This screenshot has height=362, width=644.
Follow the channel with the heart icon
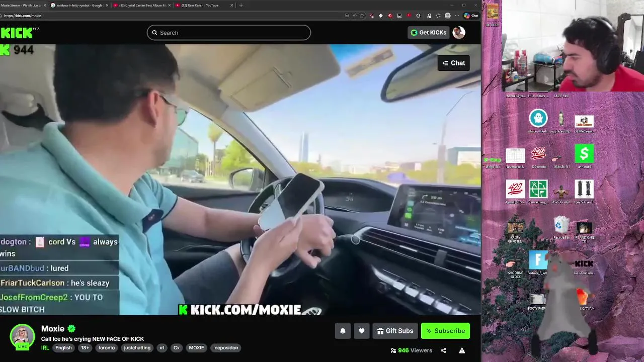coord(361,331)
